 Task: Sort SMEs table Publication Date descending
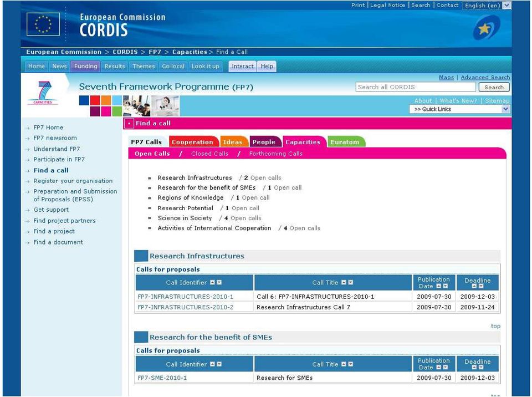[445, 368]
